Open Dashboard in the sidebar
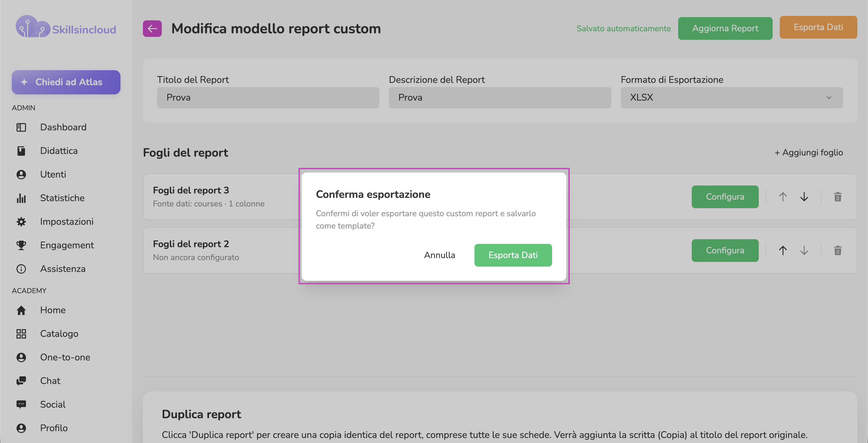The width and height of the screenshot is (868, 443). tap(63, 127)
